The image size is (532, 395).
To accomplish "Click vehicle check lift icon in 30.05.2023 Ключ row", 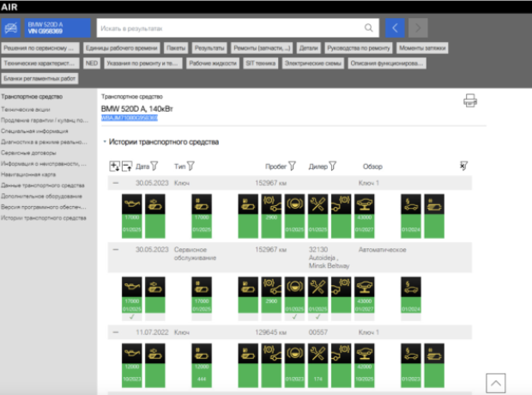I will click(365, 204).
